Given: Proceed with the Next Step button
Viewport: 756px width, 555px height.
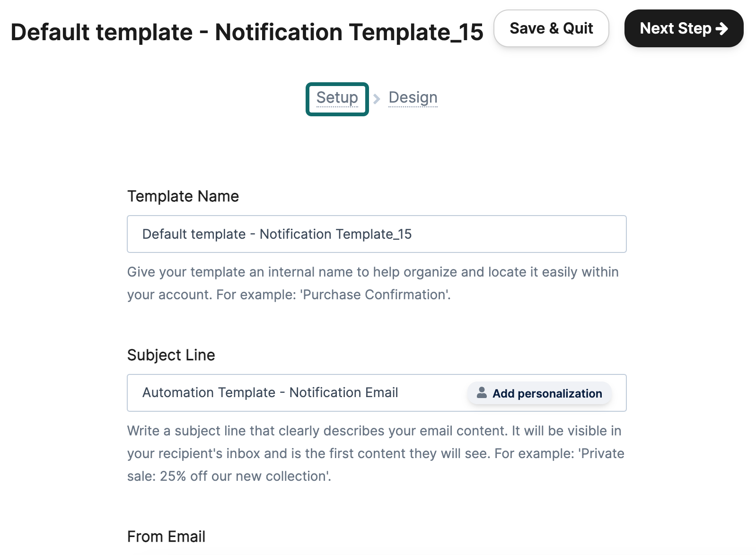Looking at the screenshot, I should pyautogui.click(x=684, y=28).
